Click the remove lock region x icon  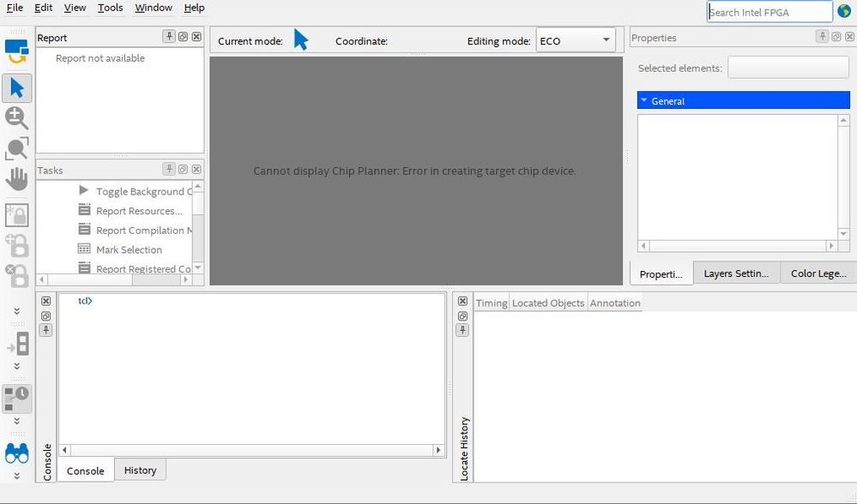pyautogui.click(x=16, y=276)
